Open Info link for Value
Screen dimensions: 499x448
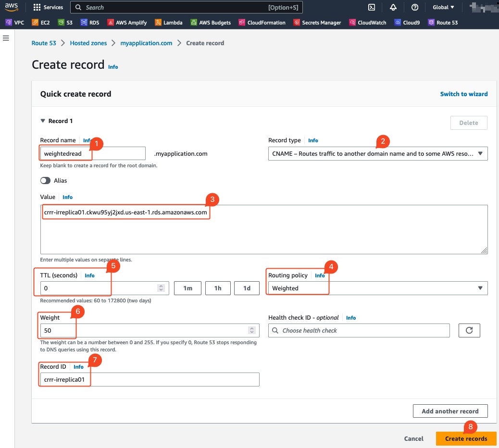(x=67, y=197)
